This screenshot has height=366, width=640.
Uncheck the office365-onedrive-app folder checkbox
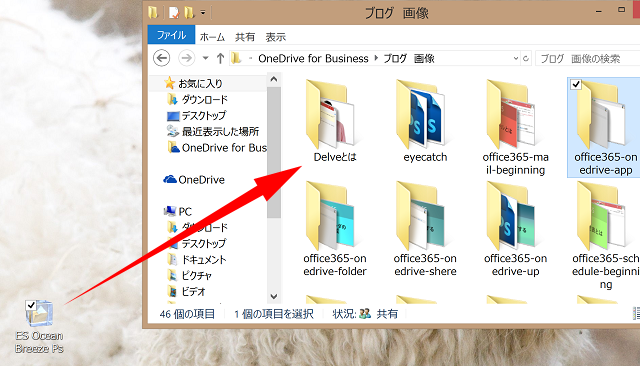click(576, 84)
